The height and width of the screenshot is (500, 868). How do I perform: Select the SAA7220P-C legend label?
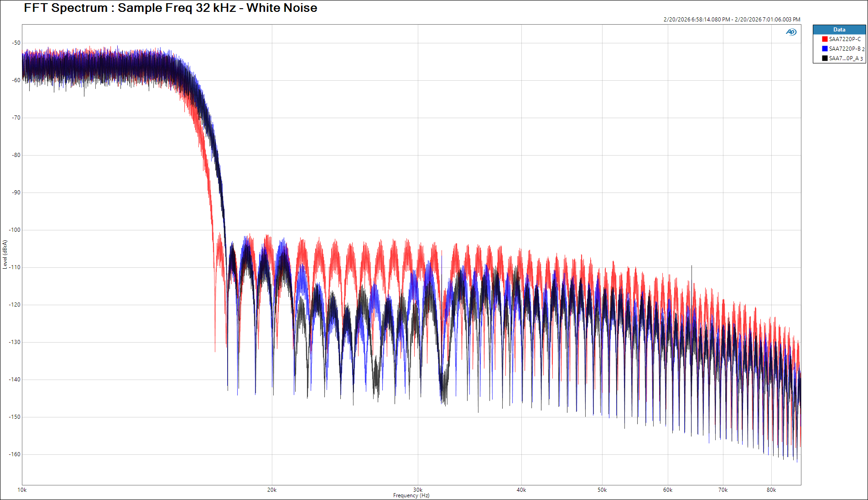[844, 39]
